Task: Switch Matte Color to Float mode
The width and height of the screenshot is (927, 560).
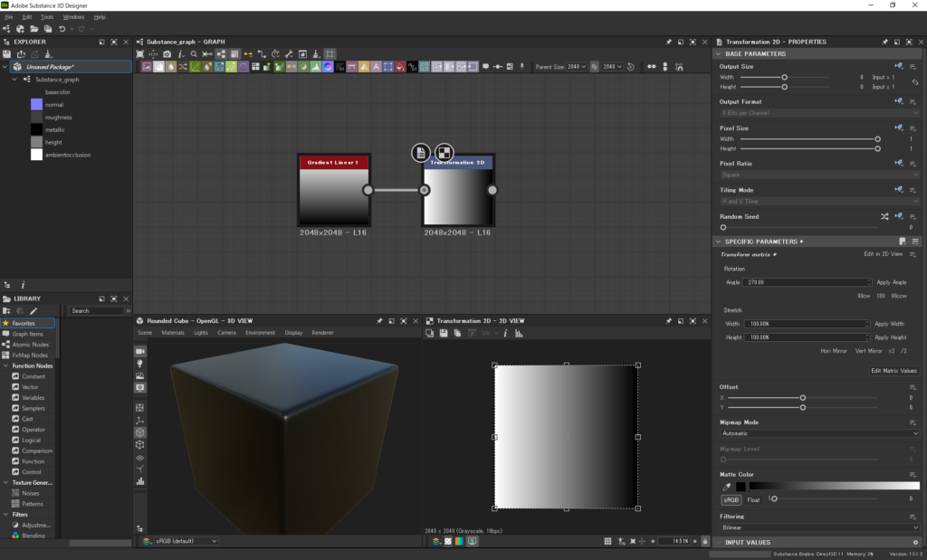Action: pos(753,499)
